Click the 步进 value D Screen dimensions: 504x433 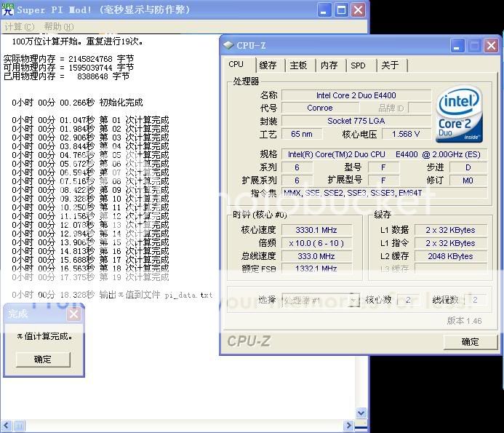468,167
